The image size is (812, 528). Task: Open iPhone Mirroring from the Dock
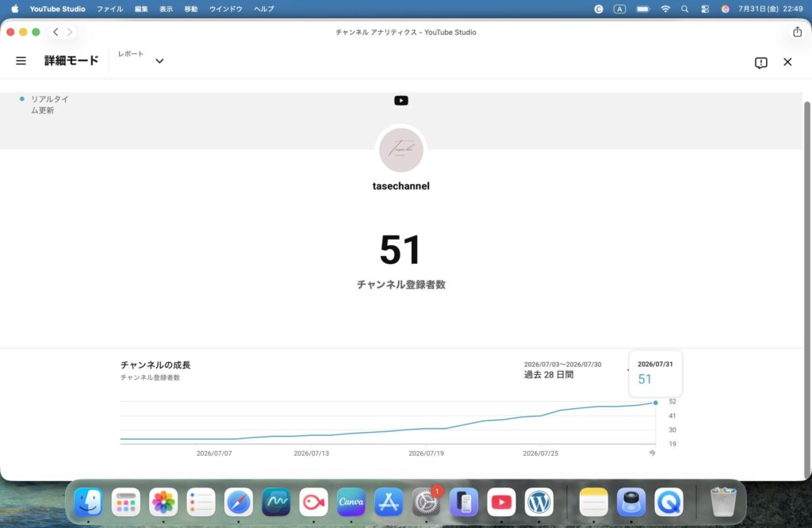(463, 502)
